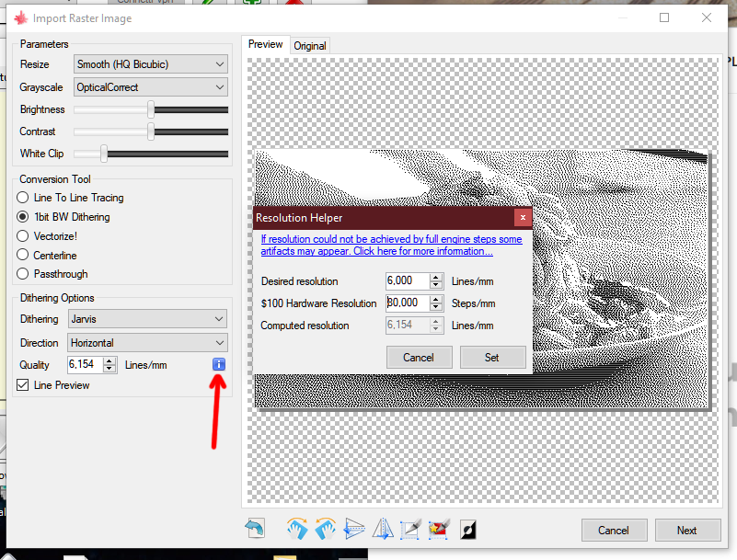Invert image colors
Screen dimensions: 737x560
click(468, 529)
